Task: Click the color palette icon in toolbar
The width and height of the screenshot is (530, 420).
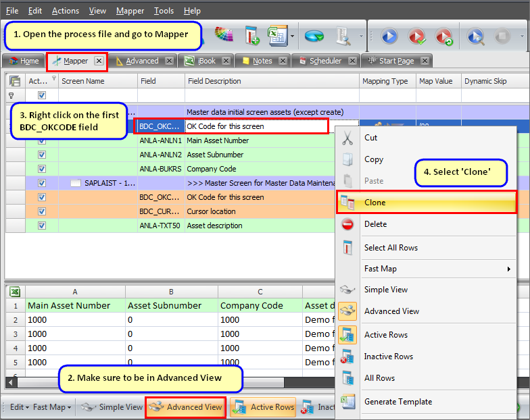Action: 224,35
